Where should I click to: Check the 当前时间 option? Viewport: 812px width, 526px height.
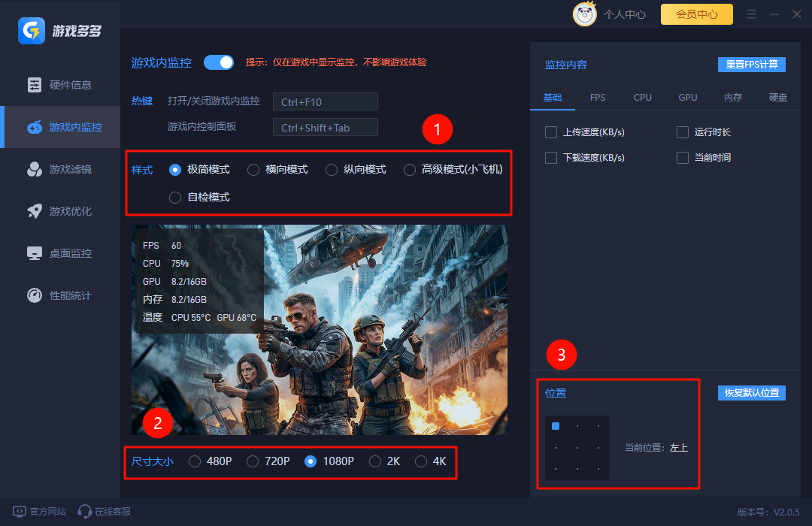683,158
